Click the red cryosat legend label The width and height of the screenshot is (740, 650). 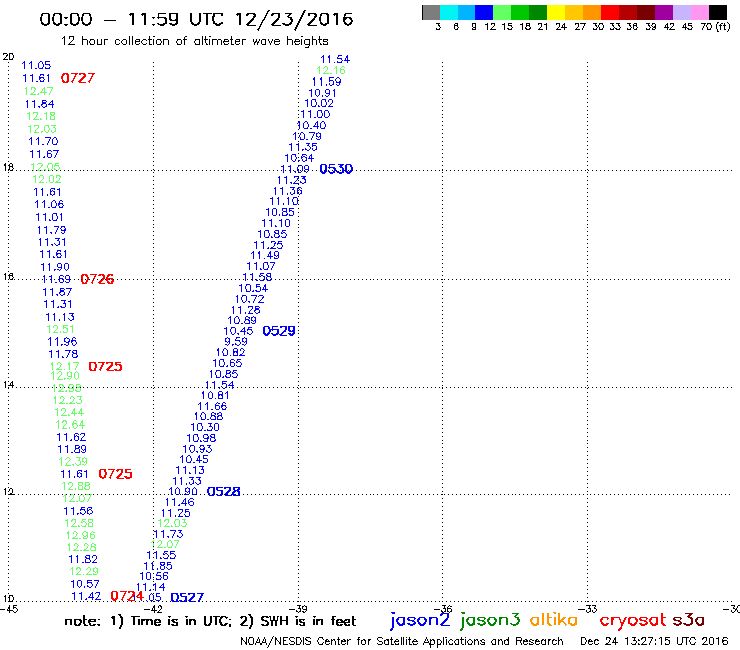(632, 620)
